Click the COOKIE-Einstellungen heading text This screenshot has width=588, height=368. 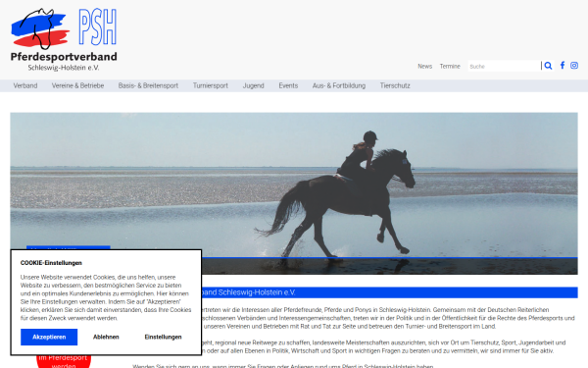pos(51,263)
